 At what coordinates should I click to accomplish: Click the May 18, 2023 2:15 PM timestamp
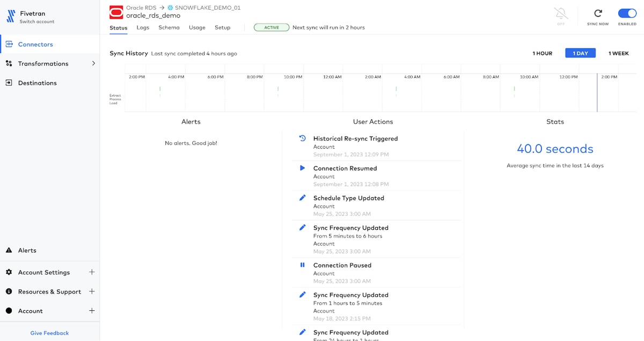pos(342,318)
